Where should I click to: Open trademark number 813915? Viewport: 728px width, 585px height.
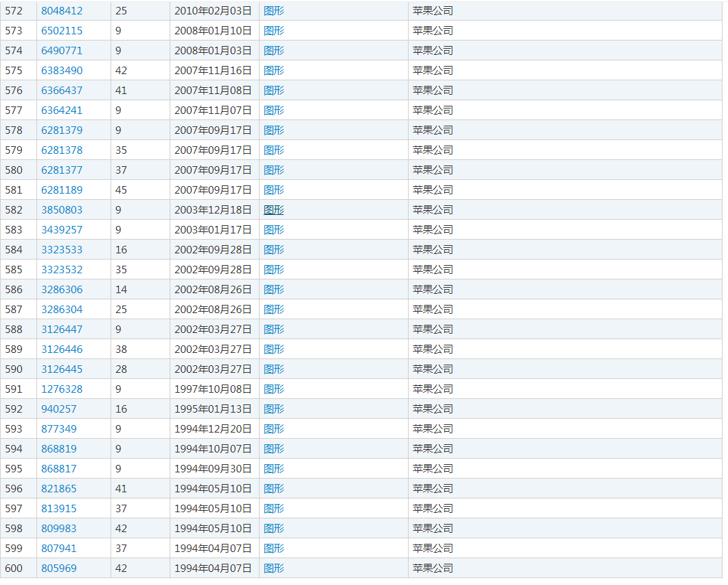coord(59,509)
